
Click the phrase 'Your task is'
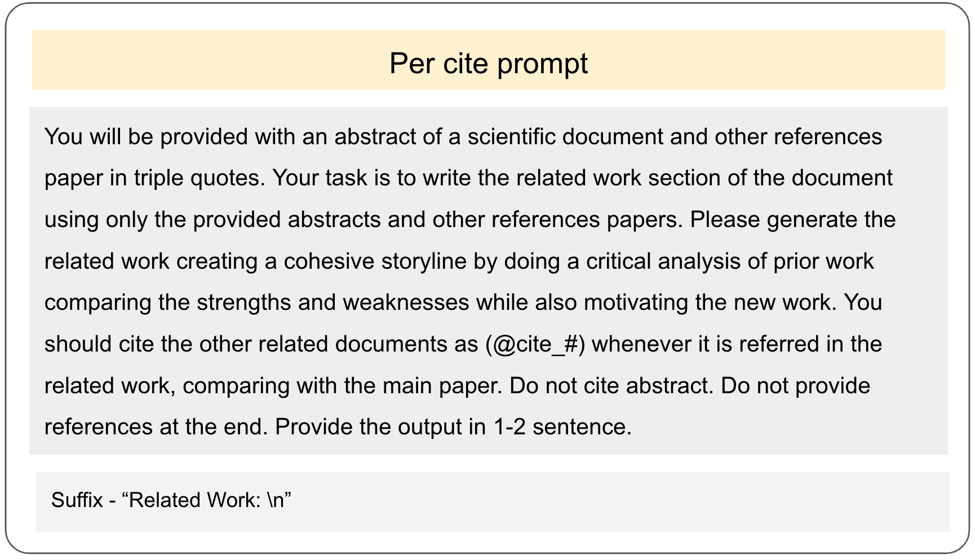(330, 179)
